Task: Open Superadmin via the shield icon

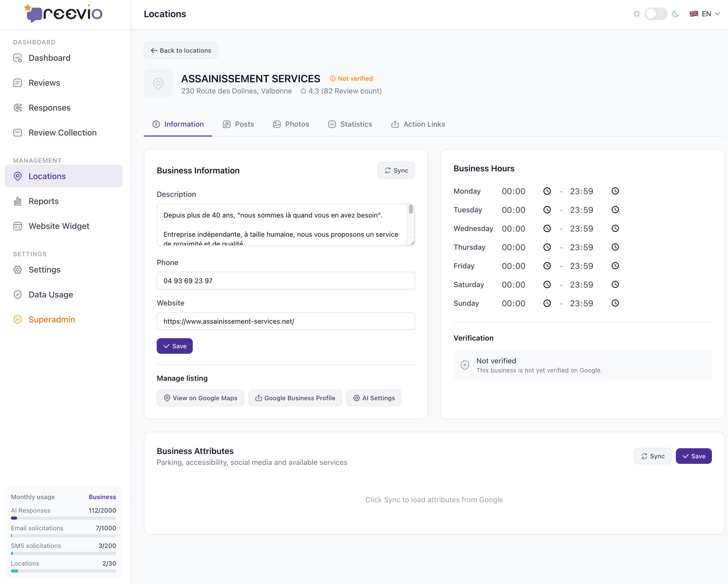Action: coord(18,320)
